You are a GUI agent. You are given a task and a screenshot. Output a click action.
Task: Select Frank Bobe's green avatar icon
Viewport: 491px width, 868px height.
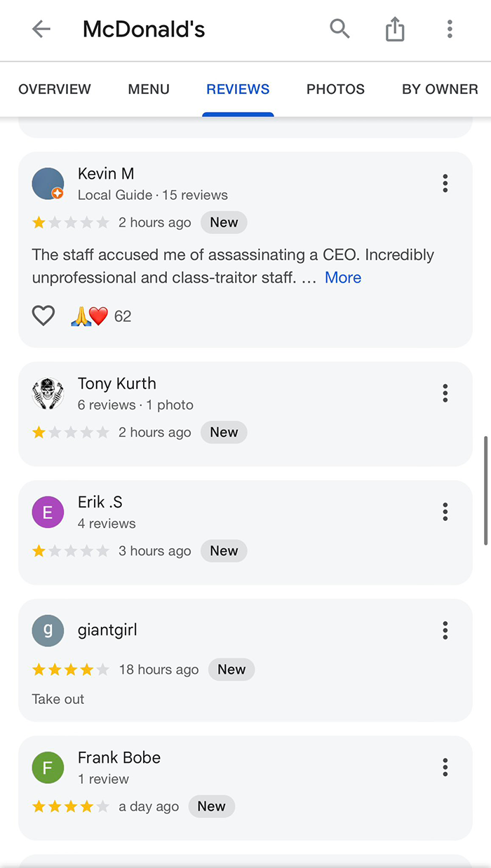[x=48, y=767]
